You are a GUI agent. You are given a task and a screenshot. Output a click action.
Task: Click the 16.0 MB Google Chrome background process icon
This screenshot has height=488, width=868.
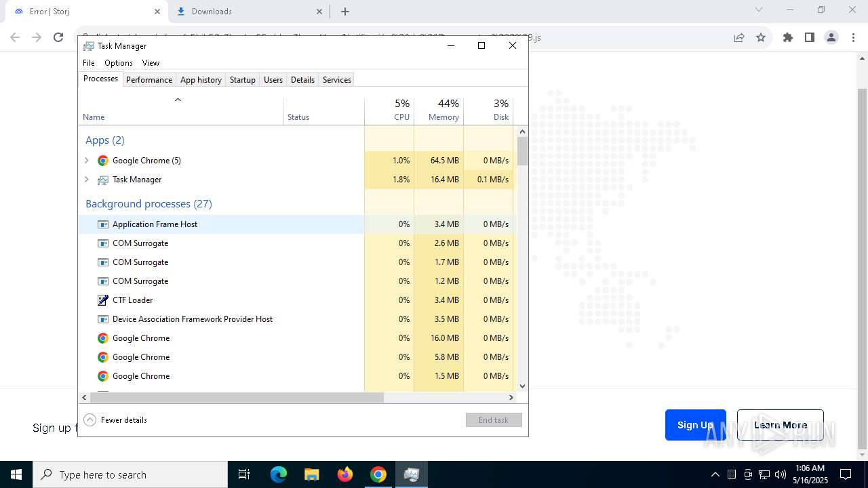click(103, 338)
